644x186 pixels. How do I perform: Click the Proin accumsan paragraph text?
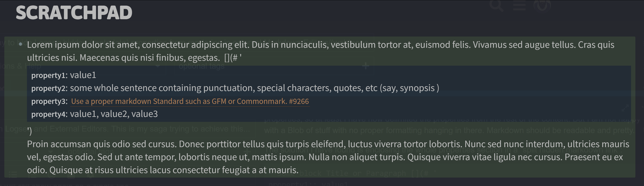(x=328, y=157)
